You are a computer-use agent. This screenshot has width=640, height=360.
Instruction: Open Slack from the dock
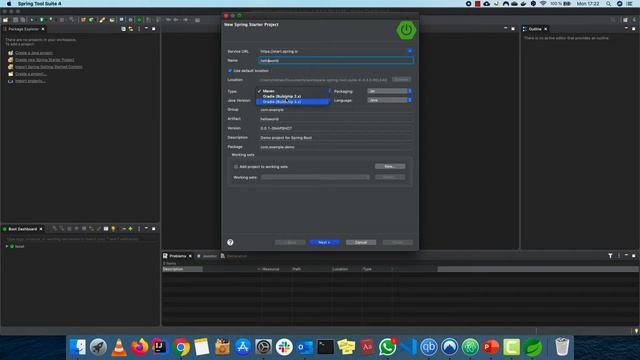click(x=284, y=347)
